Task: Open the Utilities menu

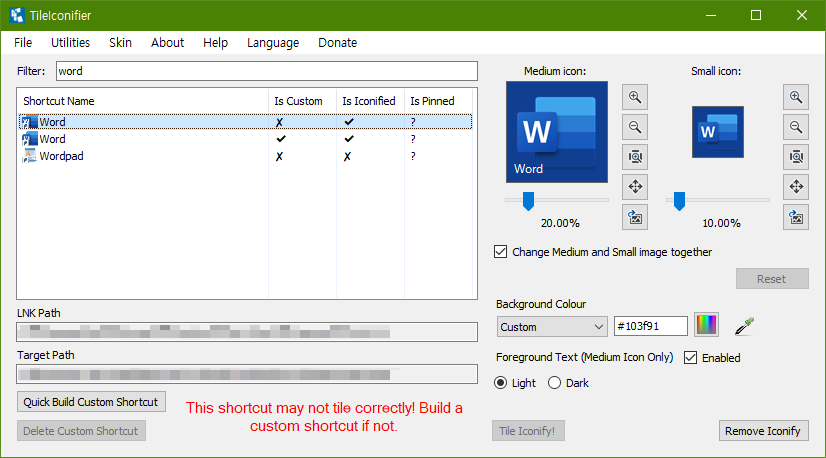Action: pos(70,43)
